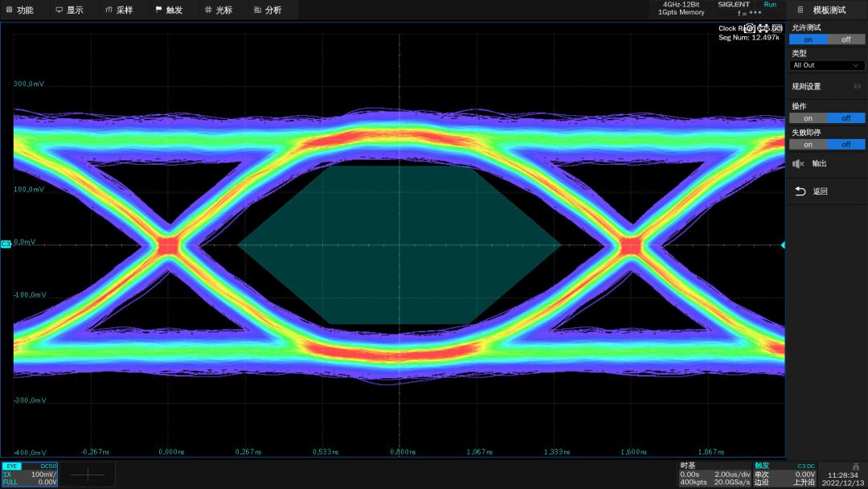Click the speaker mute icon beside 输出
868x489 pixels.
798,164
